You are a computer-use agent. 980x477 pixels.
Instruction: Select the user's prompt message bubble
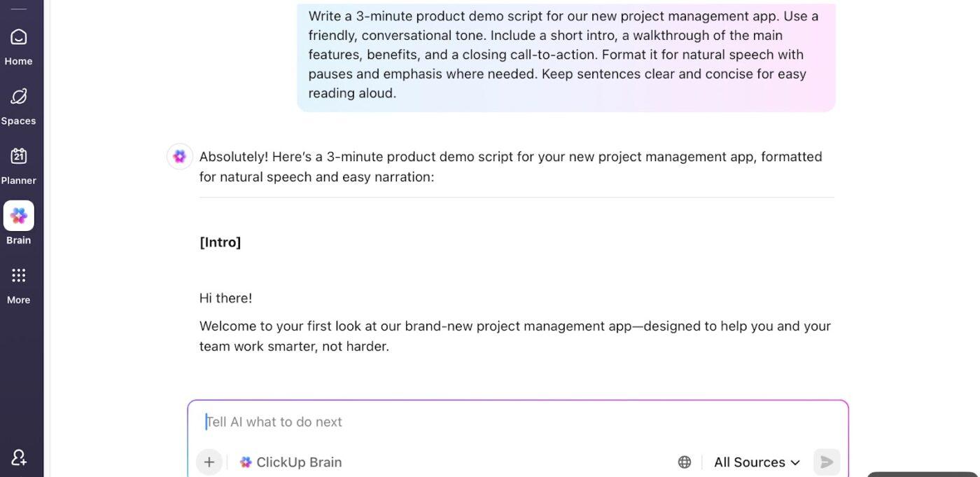pos(566,54)
